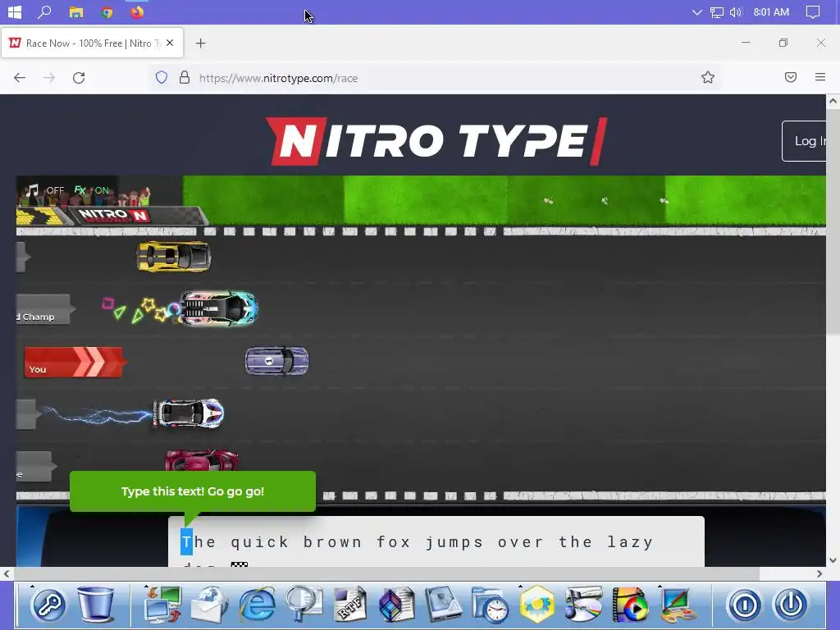Bookmark this page with the star

(x=708, y=78)
